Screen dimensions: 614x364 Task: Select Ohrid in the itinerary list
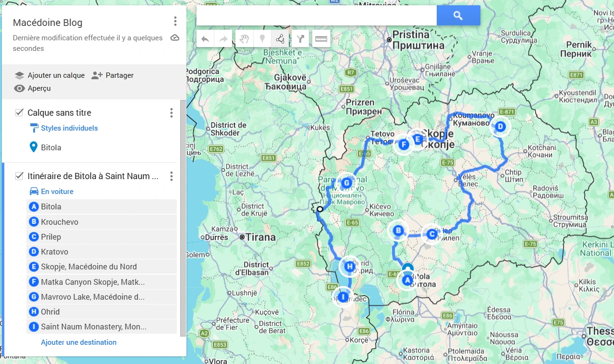click(x=50, y=312)
